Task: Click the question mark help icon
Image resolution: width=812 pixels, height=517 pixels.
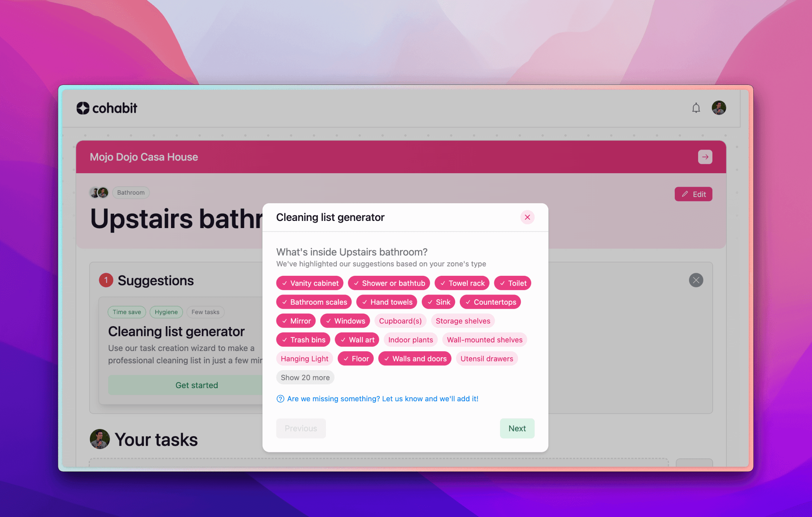Action: tap(280, 399)
